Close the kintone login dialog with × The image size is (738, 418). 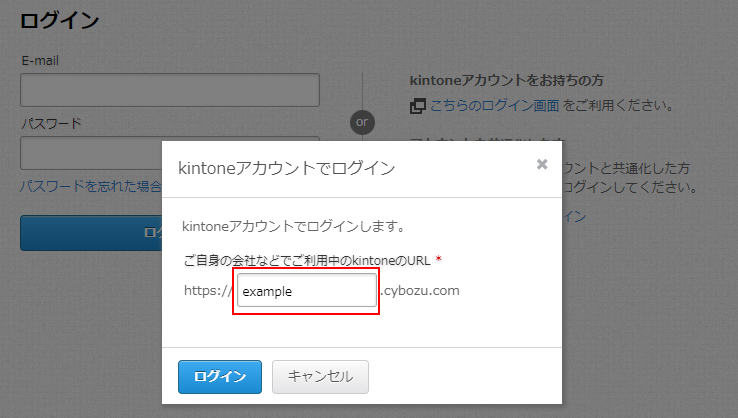(x=542, y=164)
